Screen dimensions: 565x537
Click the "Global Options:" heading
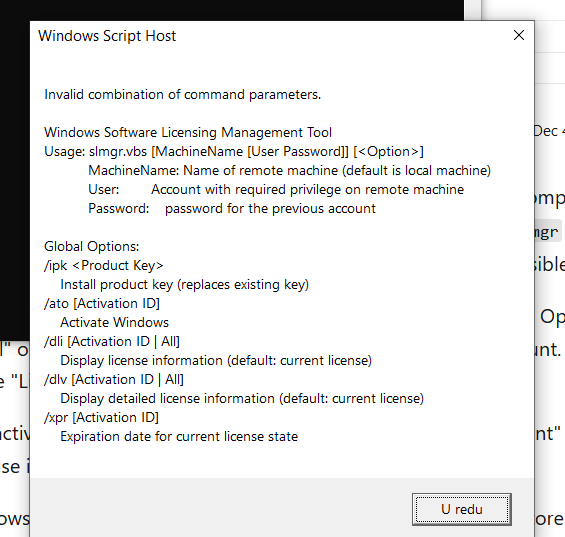coord(92,247)
